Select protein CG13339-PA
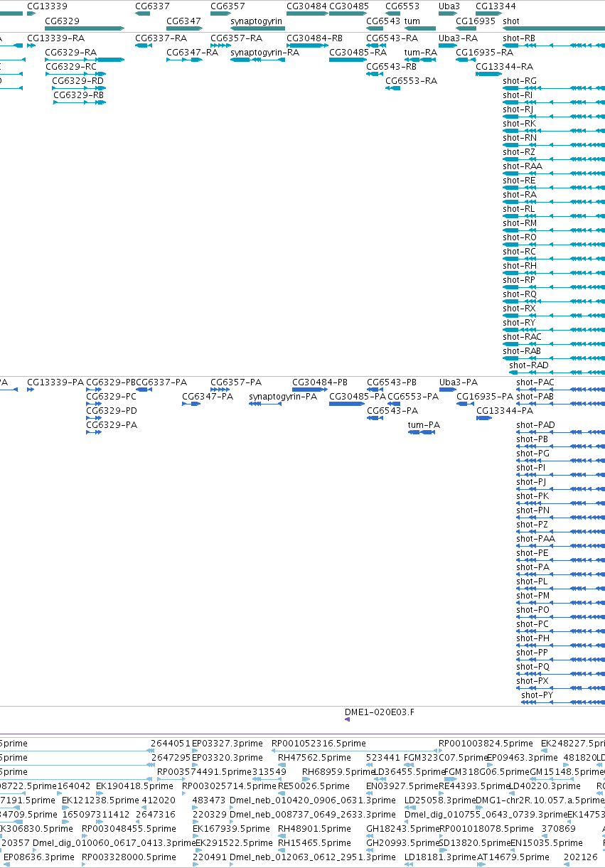 (x=55, y=382)
